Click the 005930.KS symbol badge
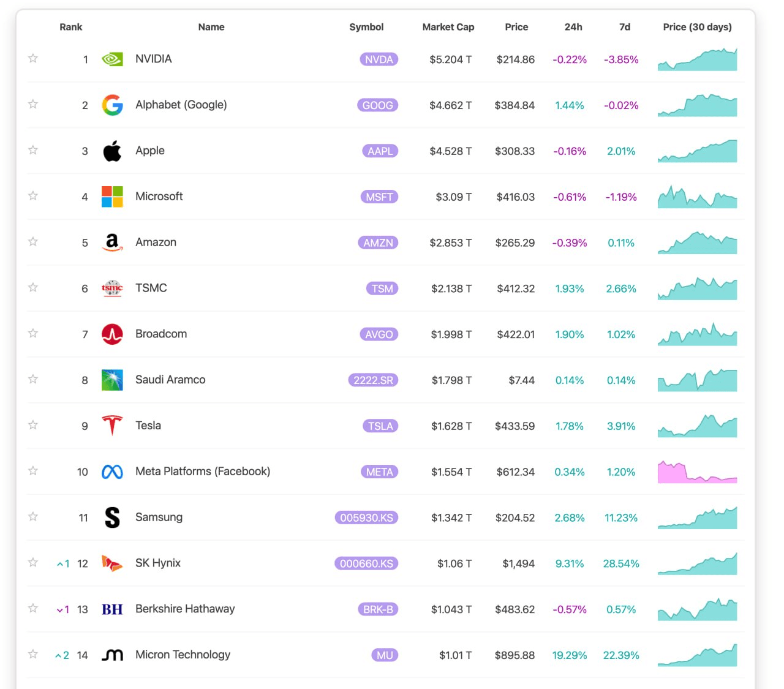784x689 pixels. point(367,518)
